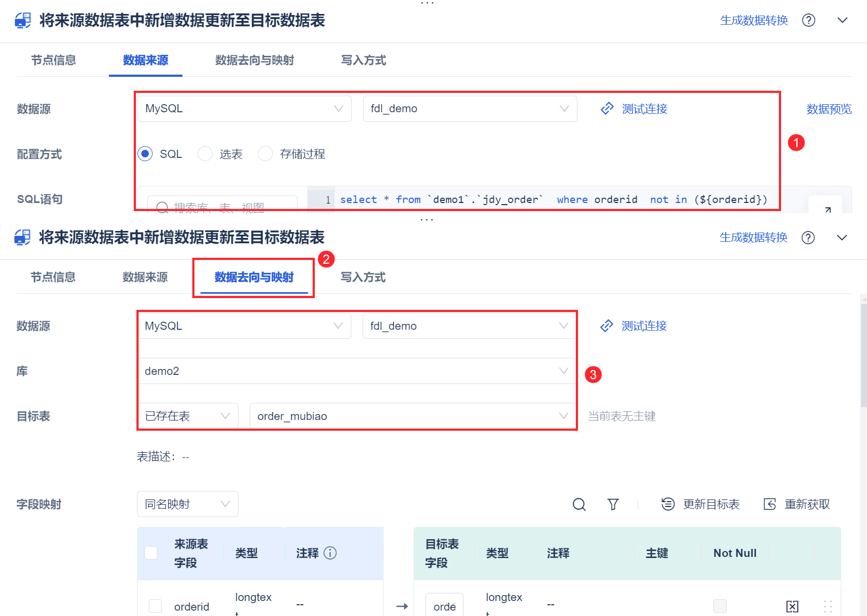Click the drag handle icon in the orderid row
This screenshot has height=616, width=867.
(828, 606)
